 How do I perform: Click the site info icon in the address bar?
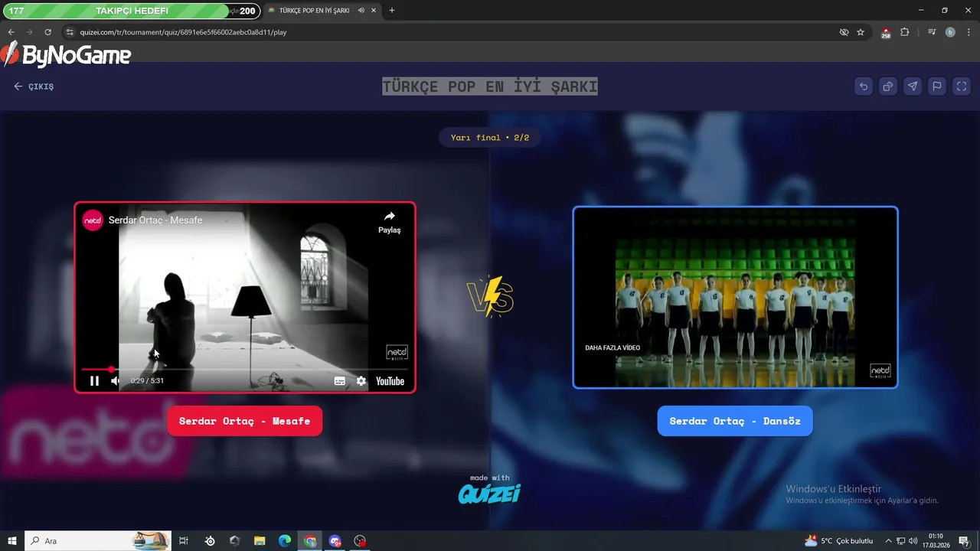pos(69,32)
